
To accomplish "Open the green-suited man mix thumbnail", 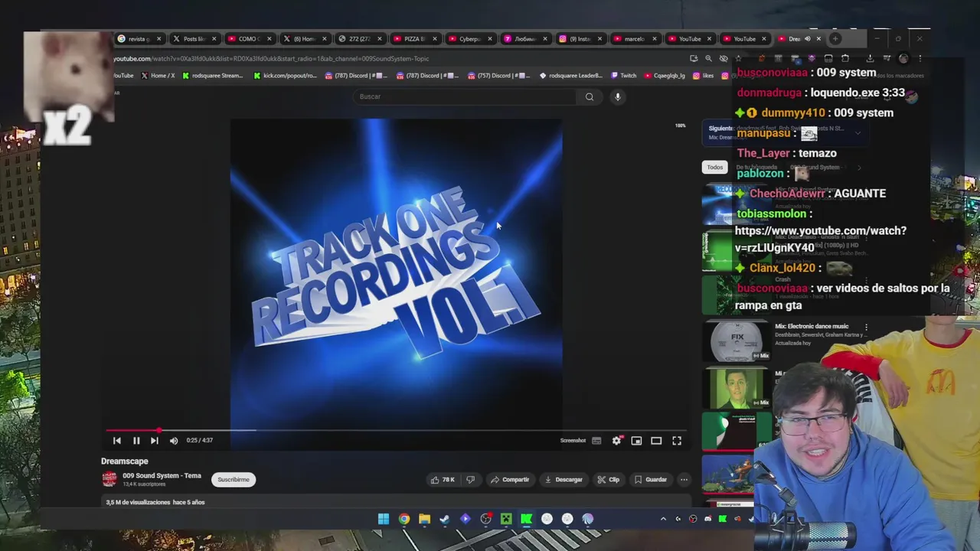I will pos(737,388).
